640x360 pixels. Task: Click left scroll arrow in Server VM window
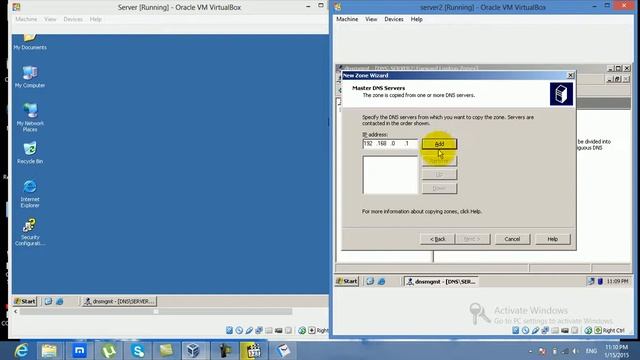(x=16, y=311)
